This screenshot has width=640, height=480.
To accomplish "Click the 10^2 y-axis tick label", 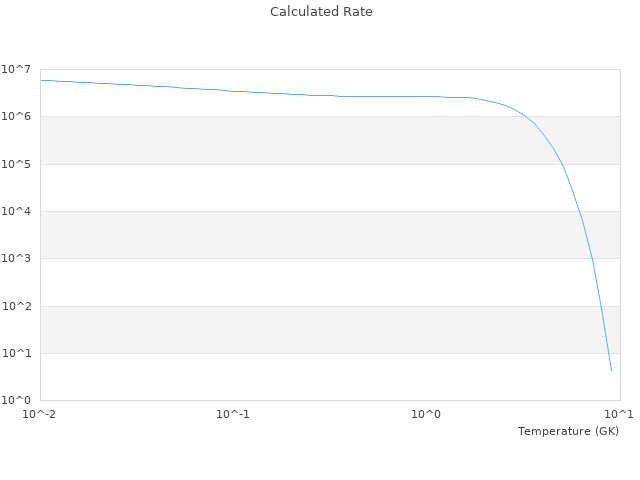I will pos(15,306).
